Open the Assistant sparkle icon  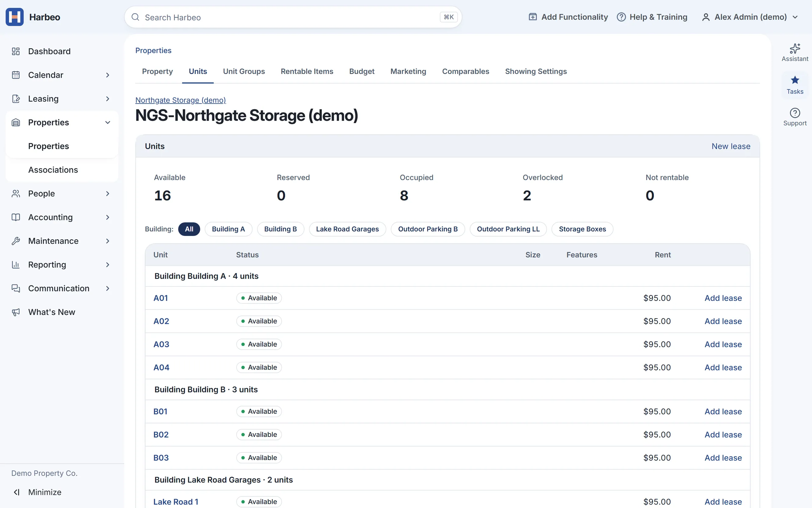coord(795,49)
